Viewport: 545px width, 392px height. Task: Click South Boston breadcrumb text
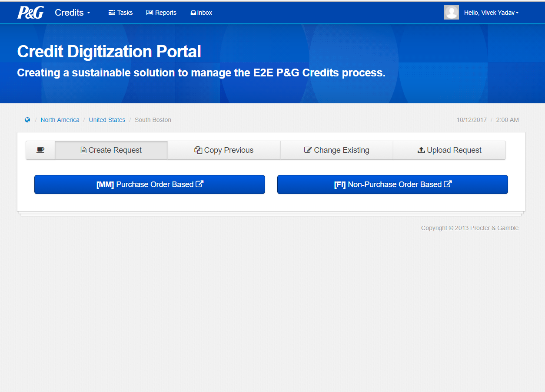pos(153,120)
